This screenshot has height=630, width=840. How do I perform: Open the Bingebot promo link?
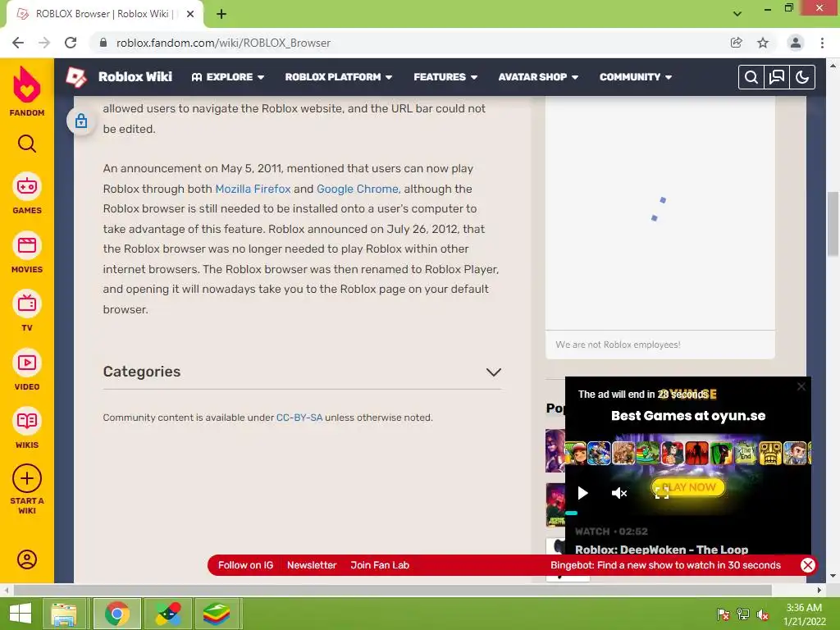point(665,565)
